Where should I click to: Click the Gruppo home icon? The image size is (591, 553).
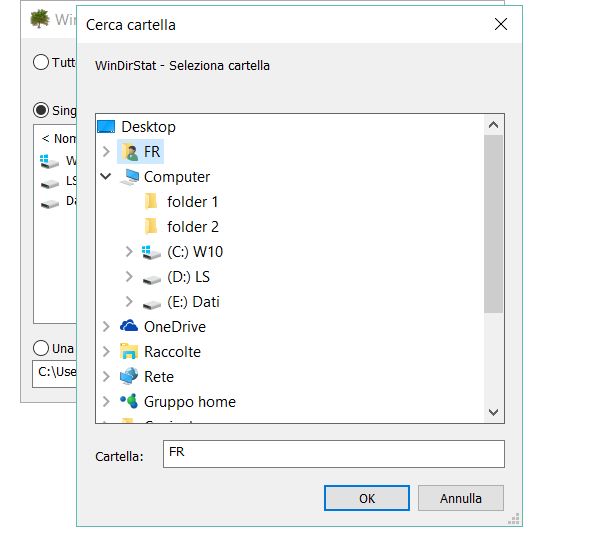tap(129, 401)
